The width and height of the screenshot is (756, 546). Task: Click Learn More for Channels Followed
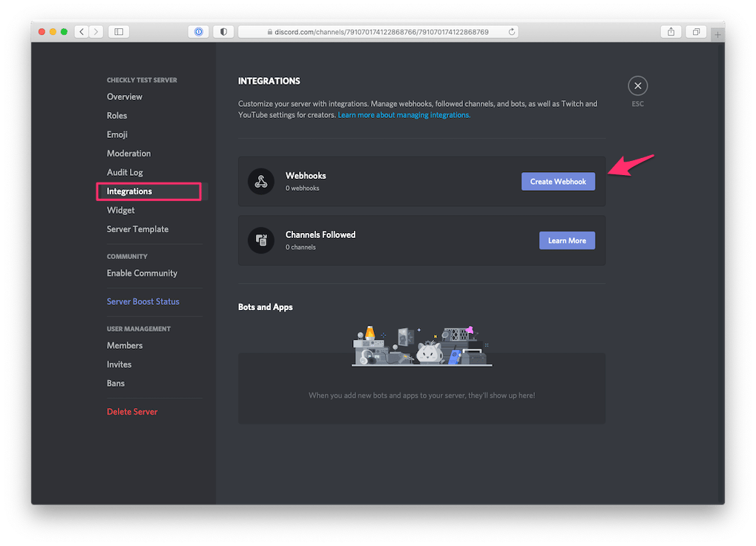(x=567, y=240)
